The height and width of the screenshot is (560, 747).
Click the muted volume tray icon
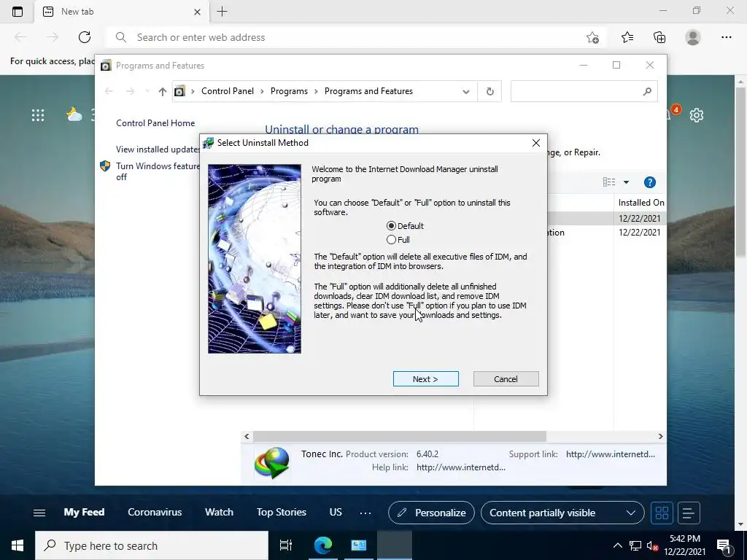(x=652, y=546)
